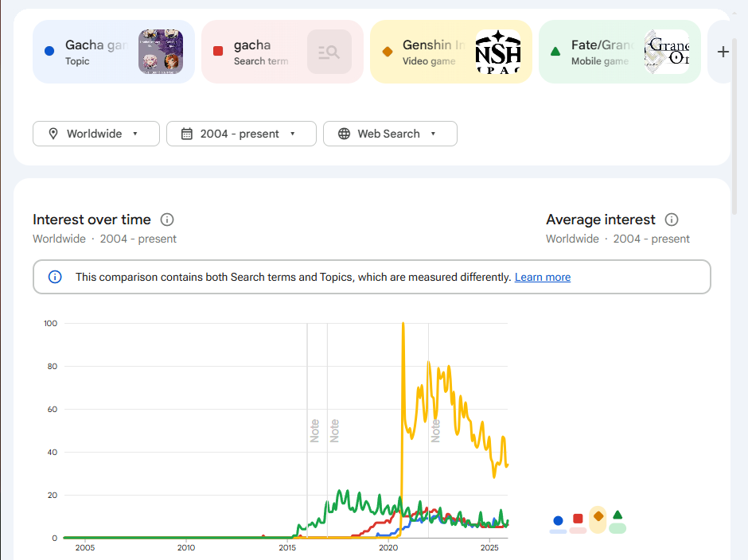This screenshot has width=748, height=560.
Task: Add a comparison with the plus button
Action: point(723,52)
